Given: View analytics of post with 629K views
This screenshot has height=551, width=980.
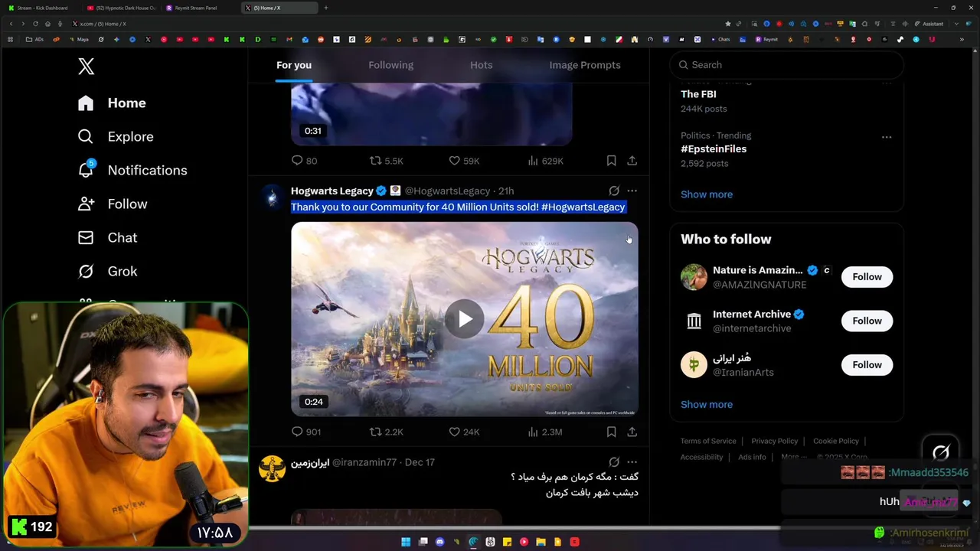Looking at the screenshot, I should (x=545, y=161).
